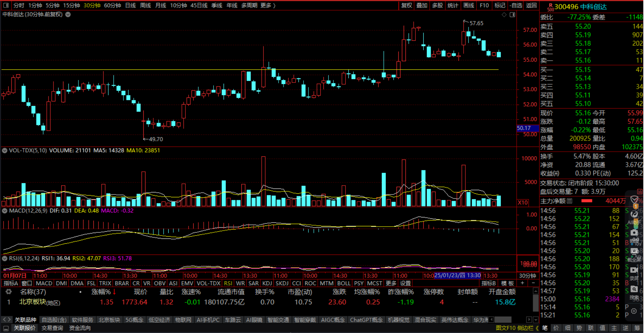The height and width of the screenshot is (333, 644).
Task: Switch chart to 日线 period
Action: [x=131, y=5]
